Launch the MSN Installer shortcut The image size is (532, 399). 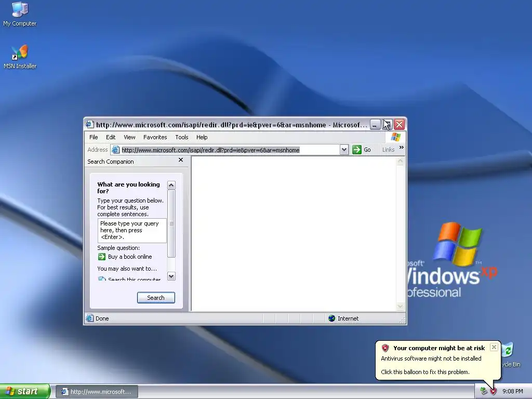click(x=20, y=57)
